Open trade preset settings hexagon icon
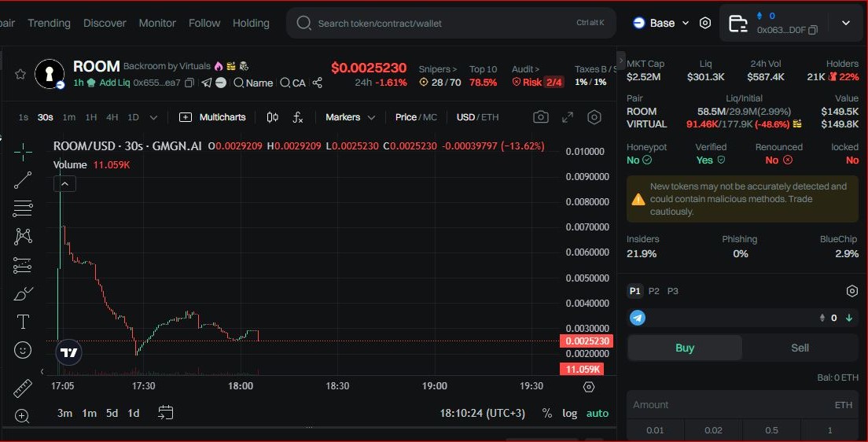Viewport: 868px width, 442px height. [x=852, y=291]
